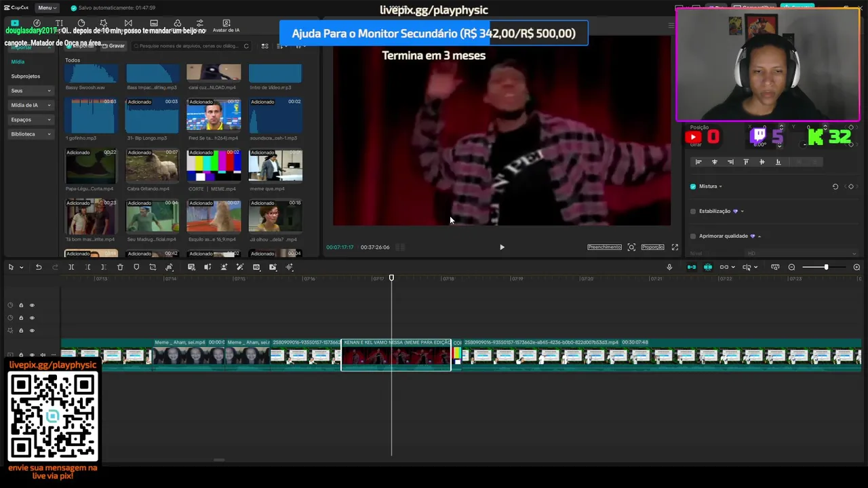Toggle auto snapping on timeline
This screenshot has height=488, width=868.
(708, 267)
